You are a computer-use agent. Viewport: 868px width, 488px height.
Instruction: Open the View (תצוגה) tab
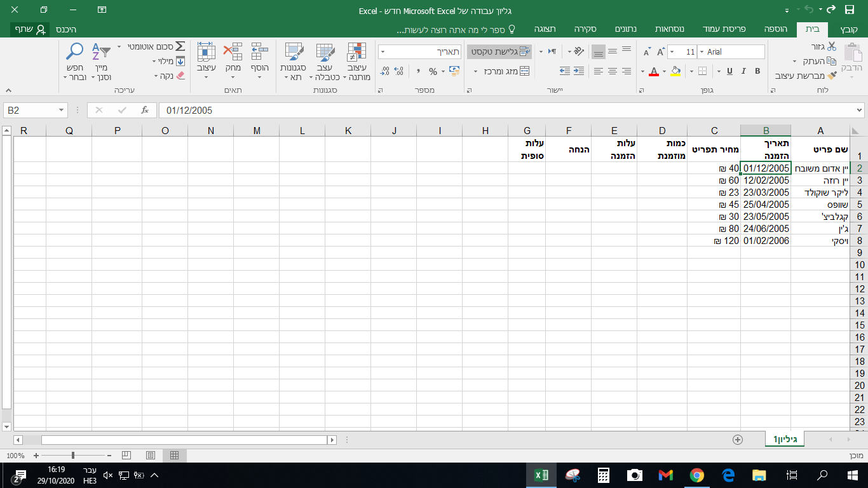click(x=545, y=29)
